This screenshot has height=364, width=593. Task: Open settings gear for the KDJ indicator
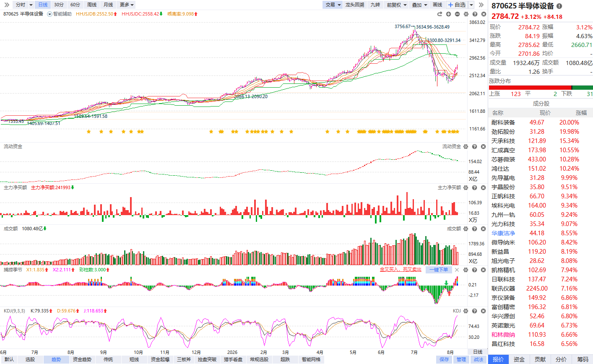466,311
